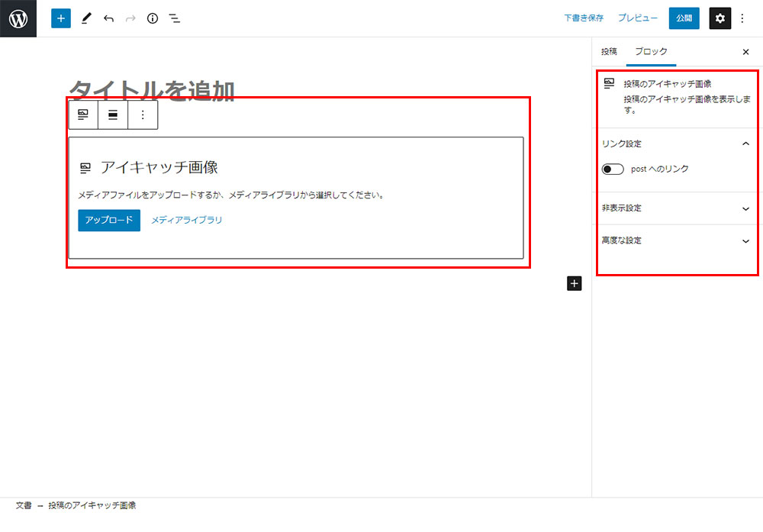Click the 公開 publish button
The height and width of the screenshot is (532, 763).
tap(684, 18)
